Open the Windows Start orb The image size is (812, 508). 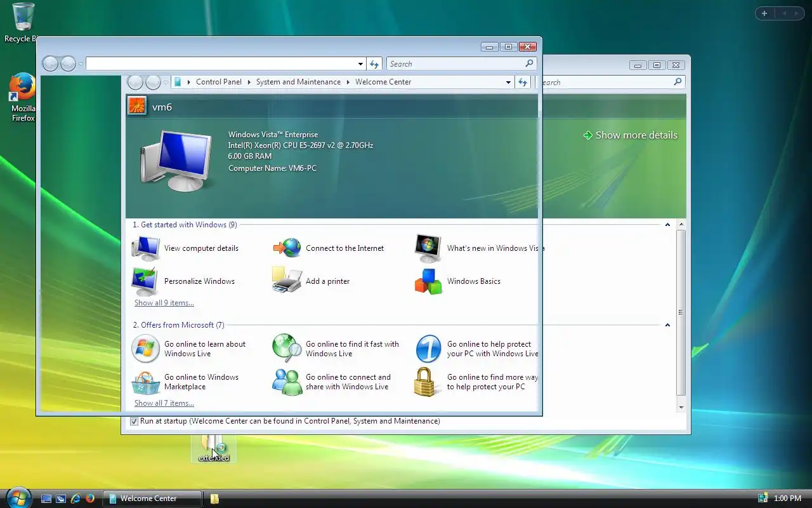[17, 498]
